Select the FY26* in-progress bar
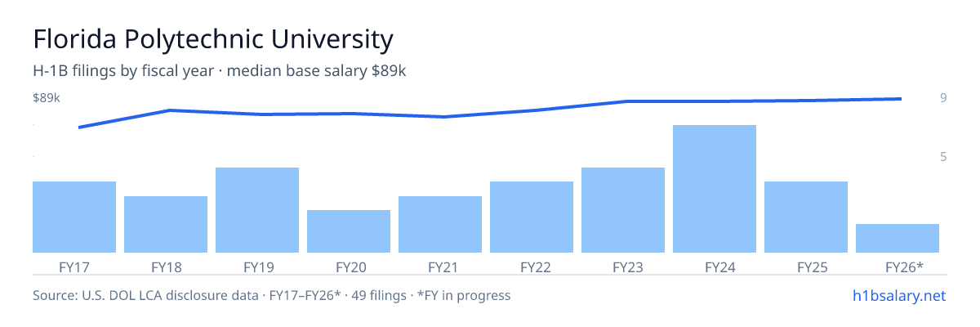The image size is (980, 327). [898, 238]
